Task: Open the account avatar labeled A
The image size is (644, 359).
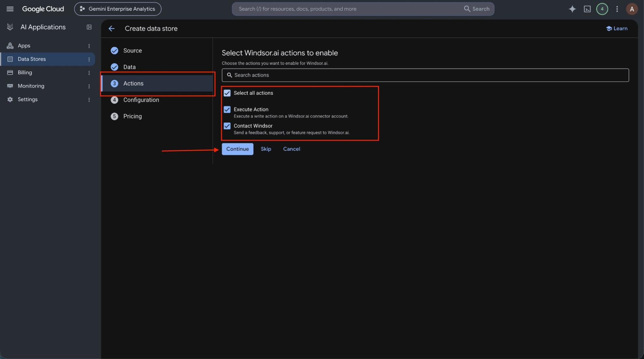Action: [632, 9]
